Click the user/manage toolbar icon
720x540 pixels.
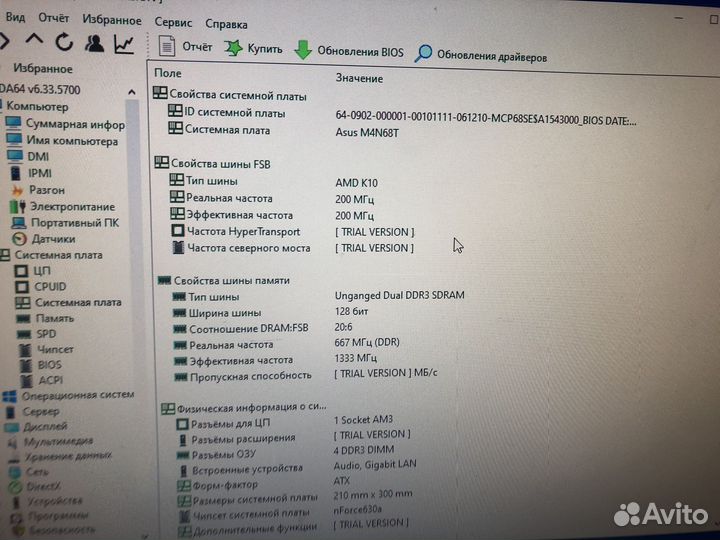coord(94,44)
